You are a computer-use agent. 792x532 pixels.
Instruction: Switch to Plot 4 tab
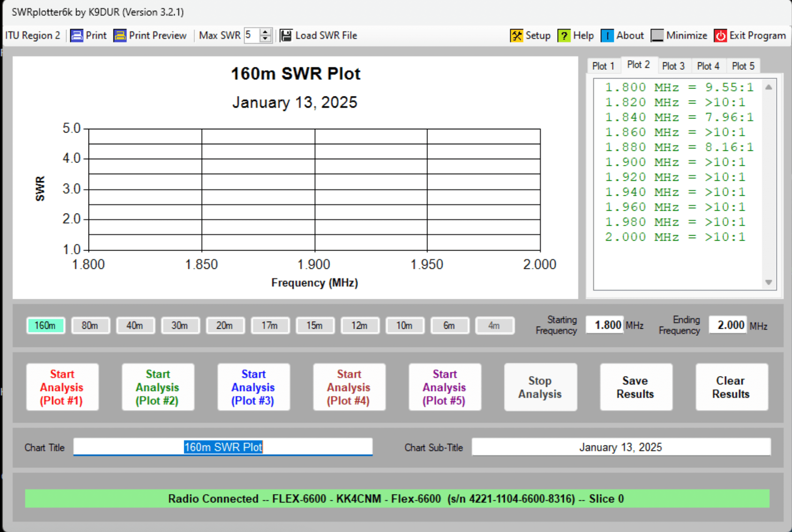pyautogui.click(x=708, y=66)
